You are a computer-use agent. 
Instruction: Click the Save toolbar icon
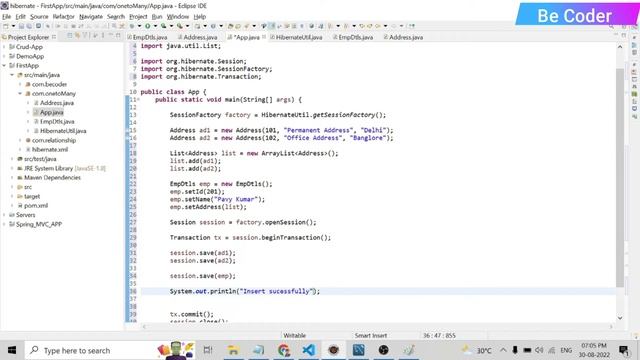point(21,26)
